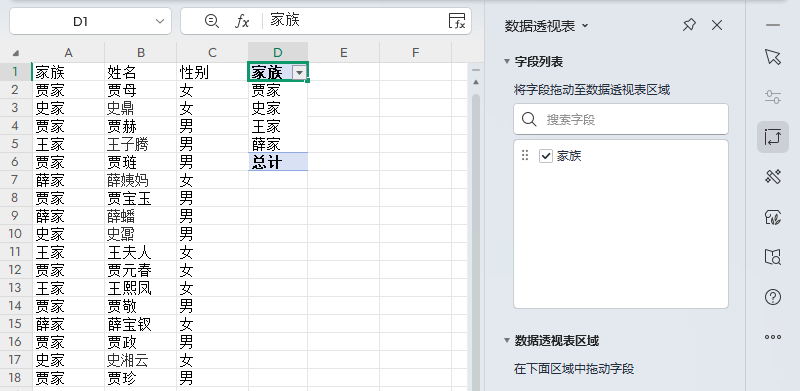The width and height of the screenshot is (800, 391).
Task: Click the cell containing 王夫人
Action: (x=141, y=252)
